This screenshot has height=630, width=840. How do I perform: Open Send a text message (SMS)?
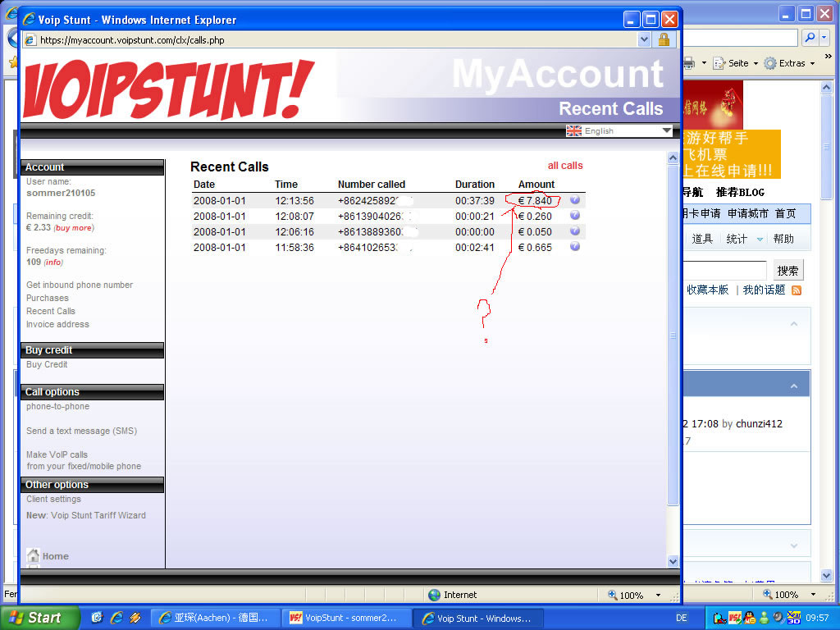(81, 431)
